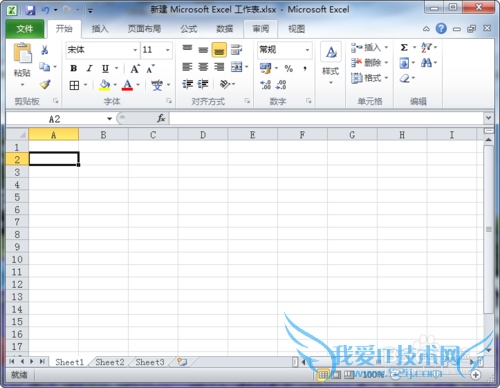Switch to the 审阅 Review tab
500x388 pixels.
tap(261, 29)
